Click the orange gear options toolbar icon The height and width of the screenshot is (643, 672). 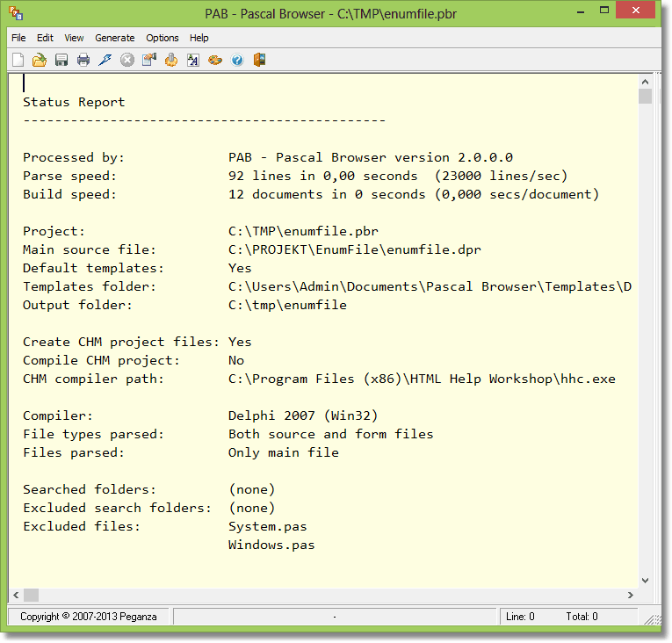point(171,60)
